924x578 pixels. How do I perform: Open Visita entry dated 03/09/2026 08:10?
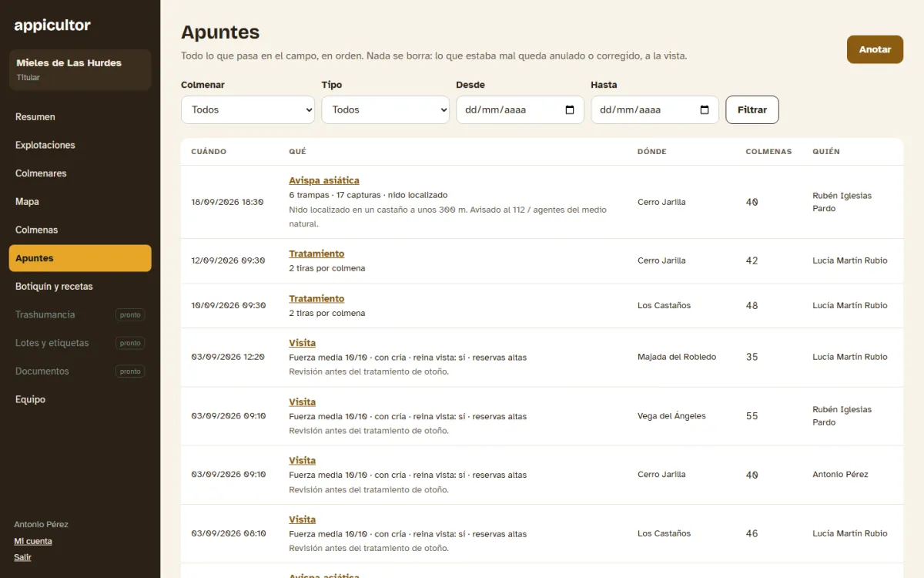click(x=302, y=519)
